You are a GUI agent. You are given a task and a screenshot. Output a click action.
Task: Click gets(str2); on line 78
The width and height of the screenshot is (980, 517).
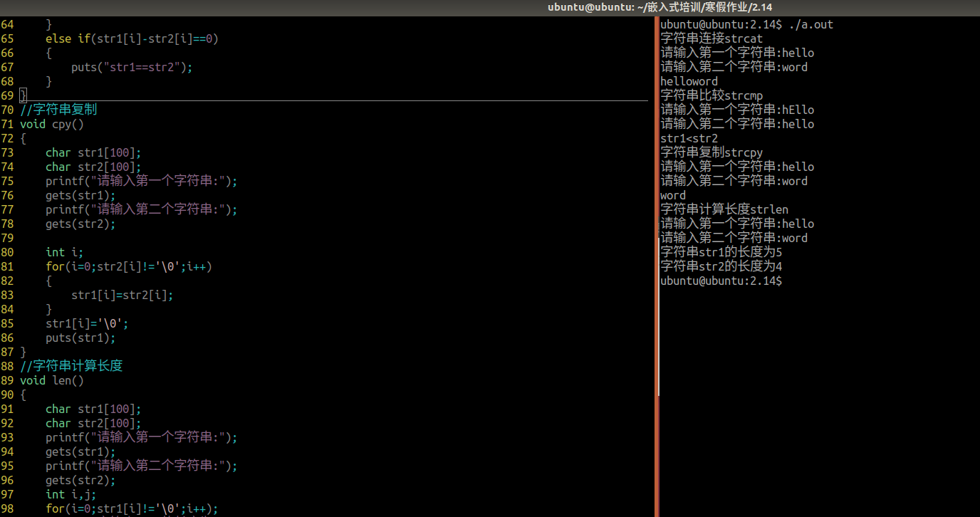pos(80,224)
